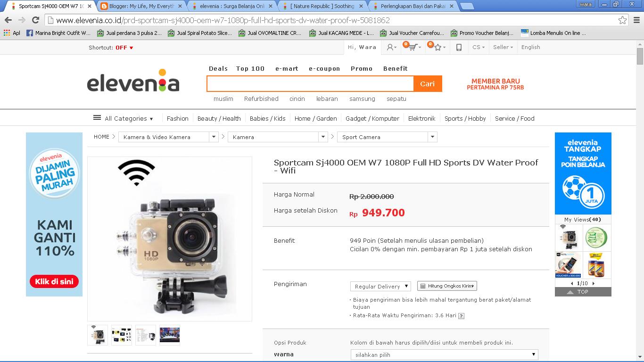Viewport: 644px width, 362px height.
Task: Open the Fashion category
Action: point(177,118)
